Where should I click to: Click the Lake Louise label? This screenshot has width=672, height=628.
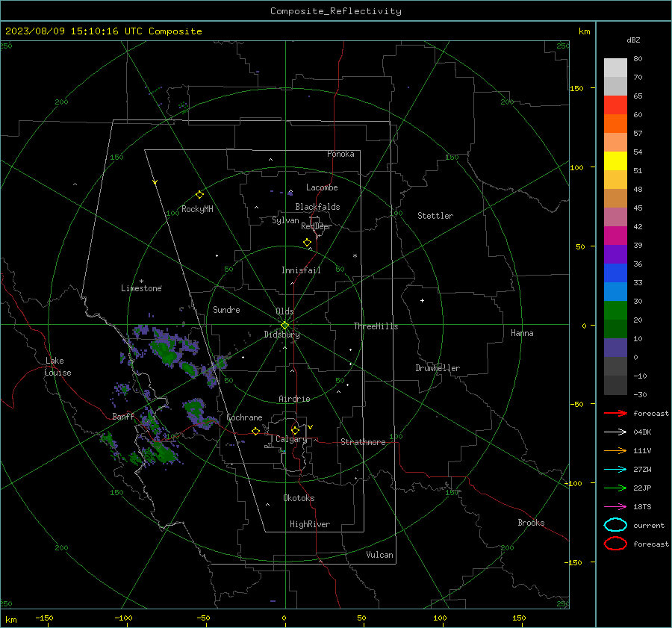[x=57, y=367]
